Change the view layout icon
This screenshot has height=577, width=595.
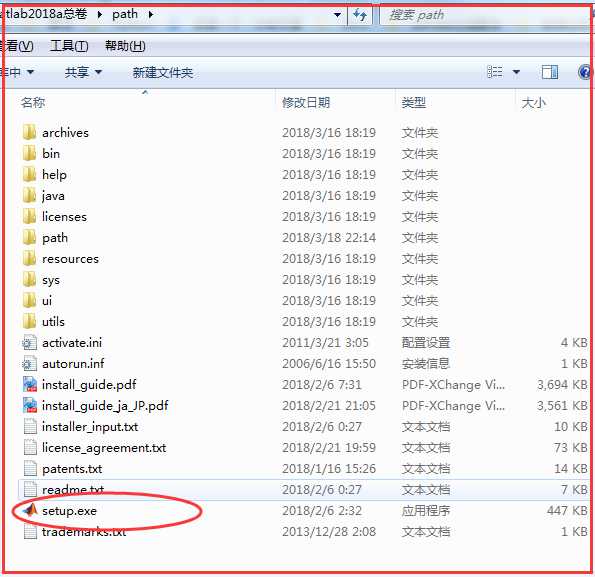[495, 72]
